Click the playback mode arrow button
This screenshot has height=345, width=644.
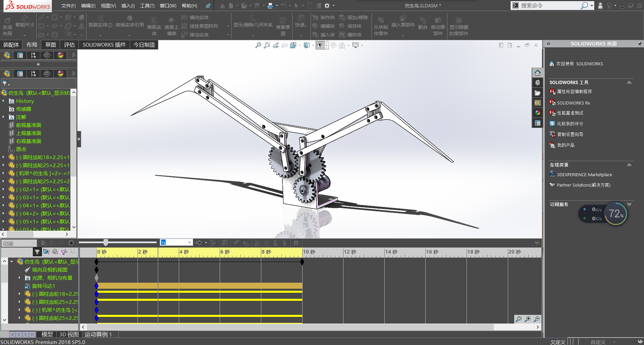click(x=199, y=243)
